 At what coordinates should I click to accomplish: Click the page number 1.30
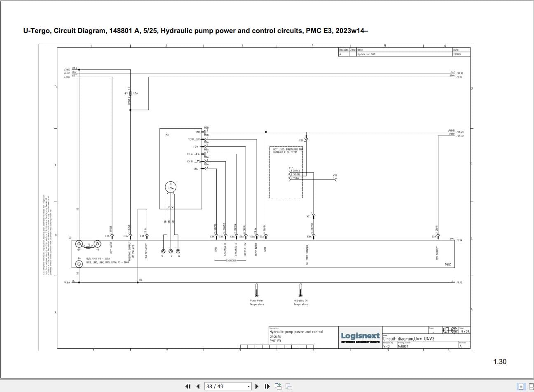(500, 361)
